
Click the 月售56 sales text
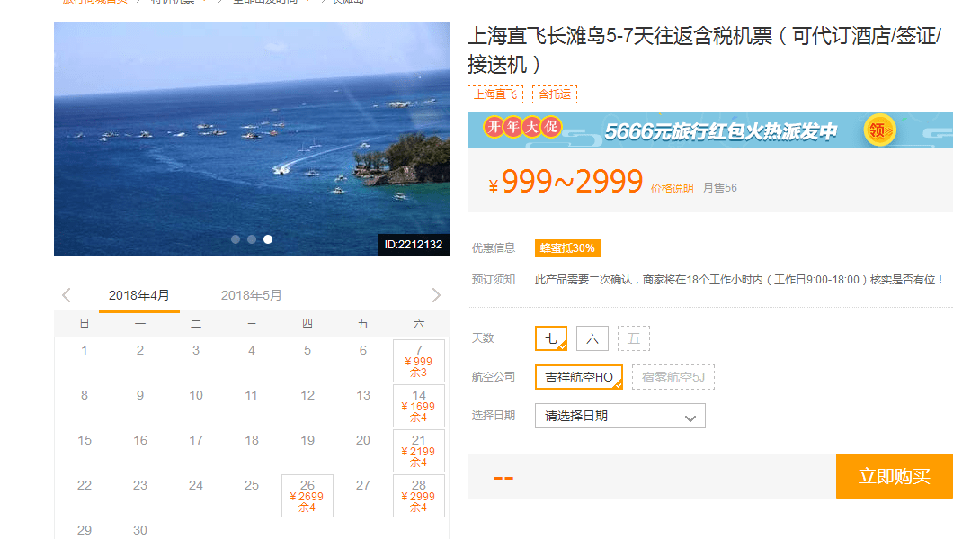tap(720, 187)
